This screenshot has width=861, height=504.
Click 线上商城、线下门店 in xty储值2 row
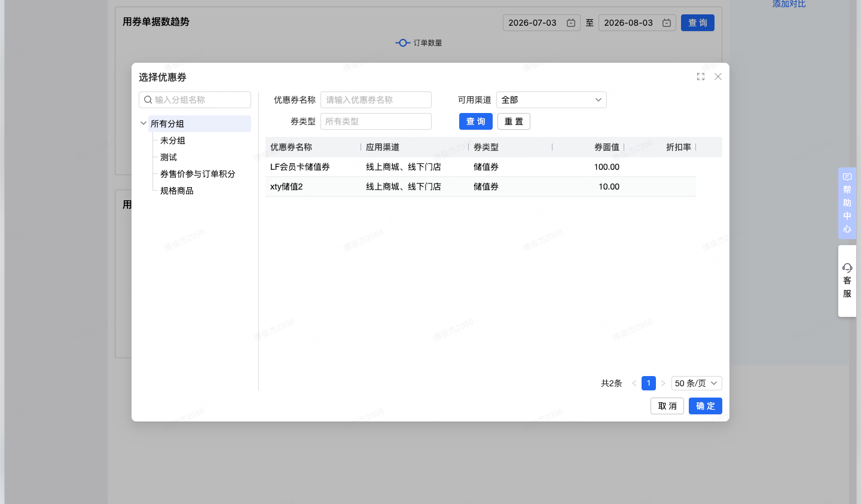404,187
